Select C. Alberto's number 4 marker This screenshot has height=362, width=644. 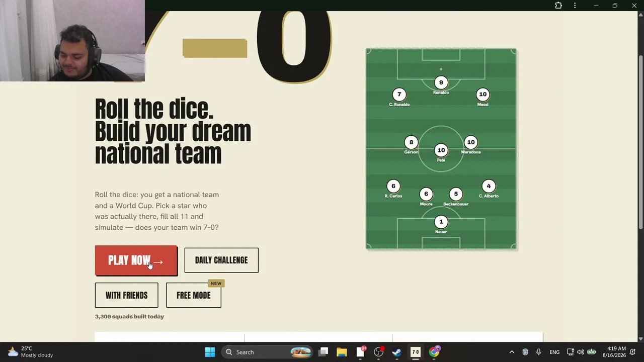tap(489, 186)
